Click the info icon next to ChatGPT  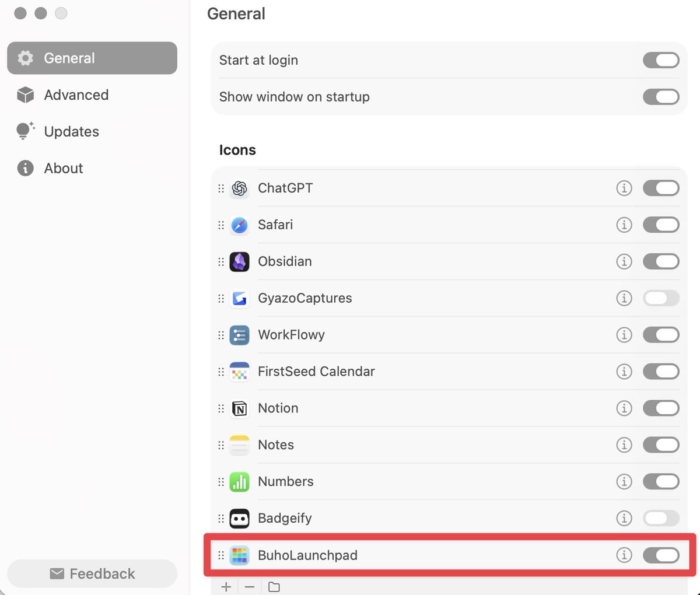[x=624, y=188]
